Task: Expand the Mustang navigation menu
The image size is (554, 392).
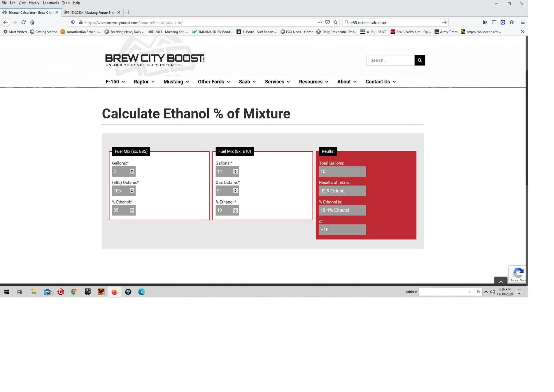Action: point(176,82)
